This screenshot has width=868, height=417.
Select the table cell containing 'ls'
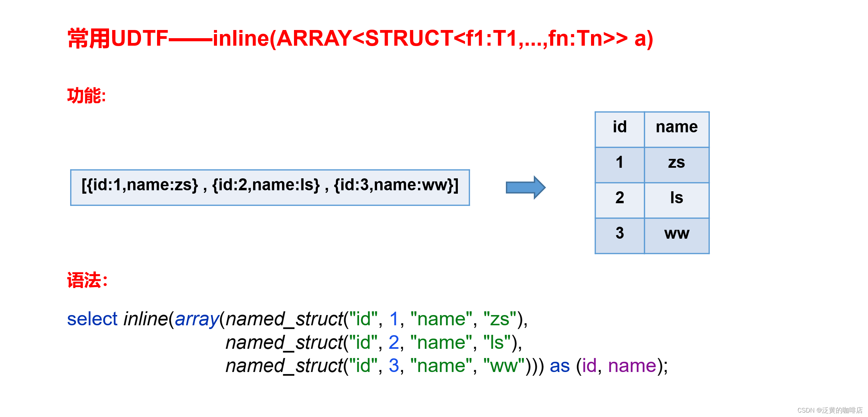click(x=677, y=200)
